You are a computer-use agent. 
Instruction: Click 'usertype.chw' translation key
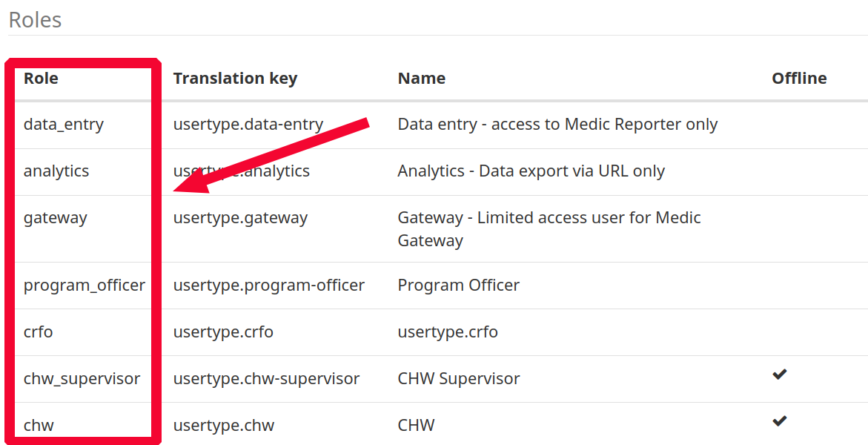click(x=224, y=426)
